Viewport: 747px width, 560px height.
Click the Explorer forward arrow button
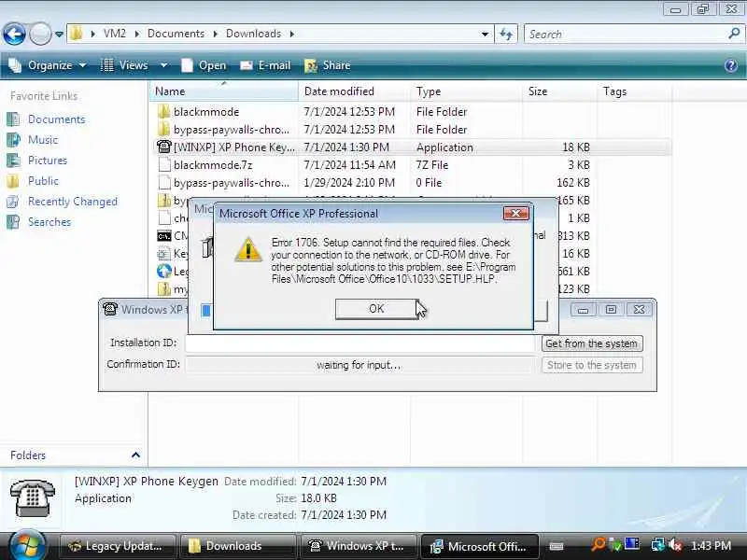coord(40,34)
